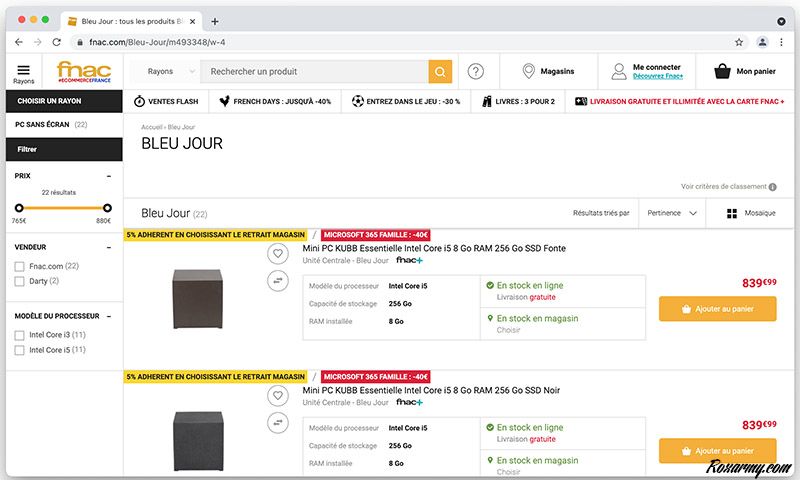Viewport: 800px width, 480px height.
Task: Tick the Darty vendor checkbox
Action: coord(19,281)
